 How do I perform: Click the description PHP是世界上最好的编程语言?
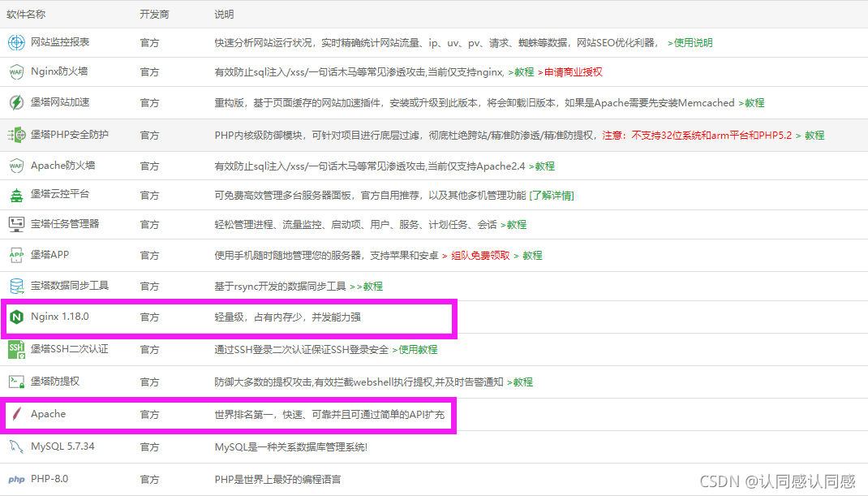pyautogui.click(x=277, y=480)
